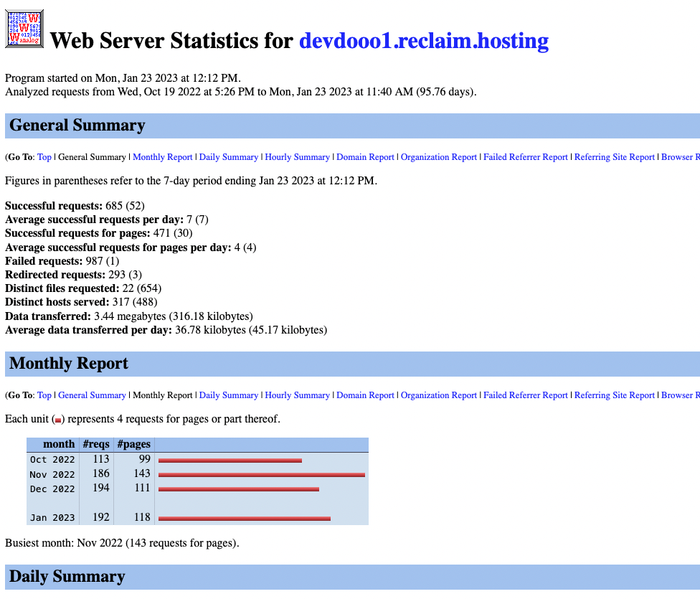Viewport: 700px width, 599px height.
Task: Open Referring Site Report under General Summary heading
Action: pos(614,157)
